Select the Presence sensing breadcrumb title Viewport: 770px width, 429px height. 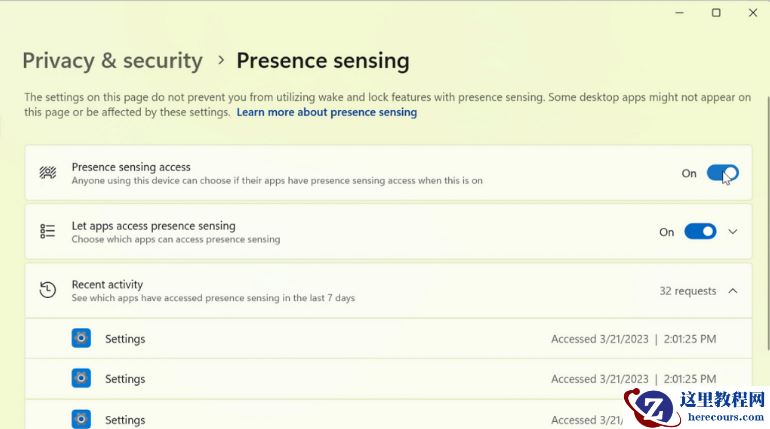tap(322, 61)
